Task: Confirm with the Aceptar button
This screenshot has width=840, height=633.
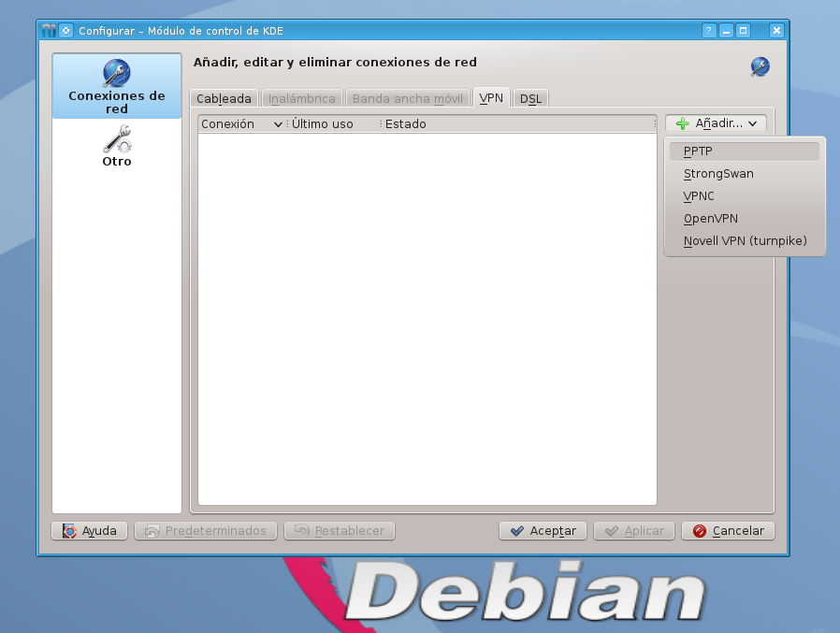Action: tap(543, 531)
